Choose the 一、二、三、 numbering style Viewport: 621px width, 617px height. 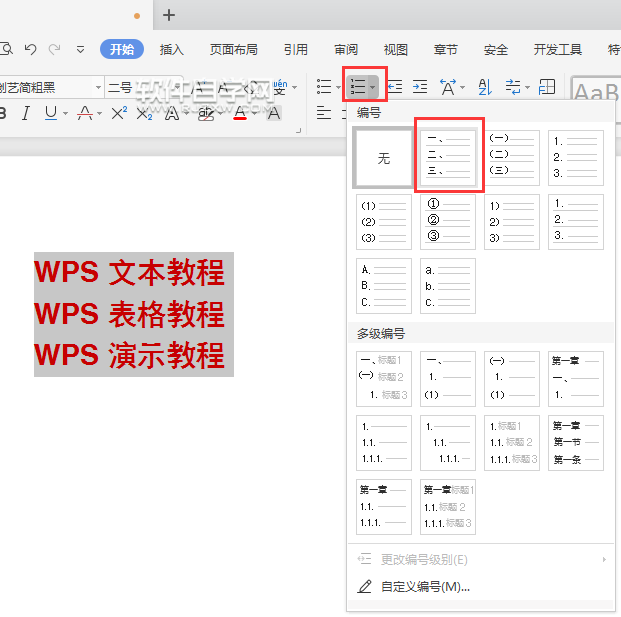[448, 158]
